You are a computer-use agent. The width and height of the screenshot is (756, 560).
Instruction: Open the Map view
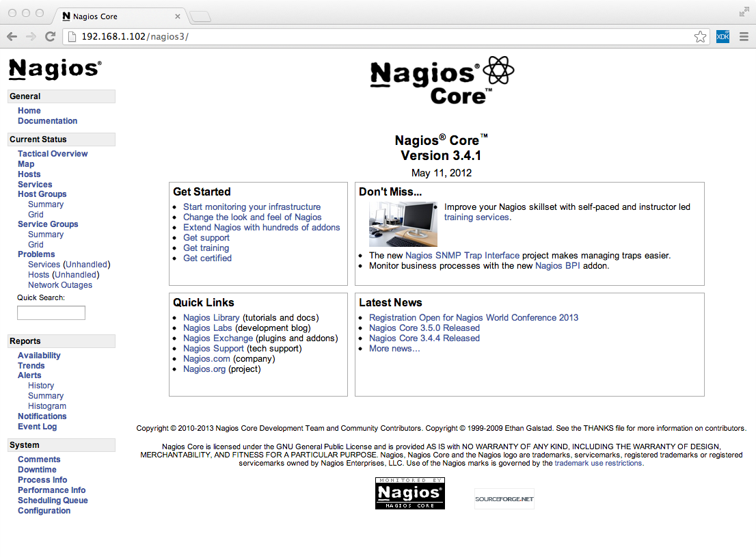[x=26, y=164]
